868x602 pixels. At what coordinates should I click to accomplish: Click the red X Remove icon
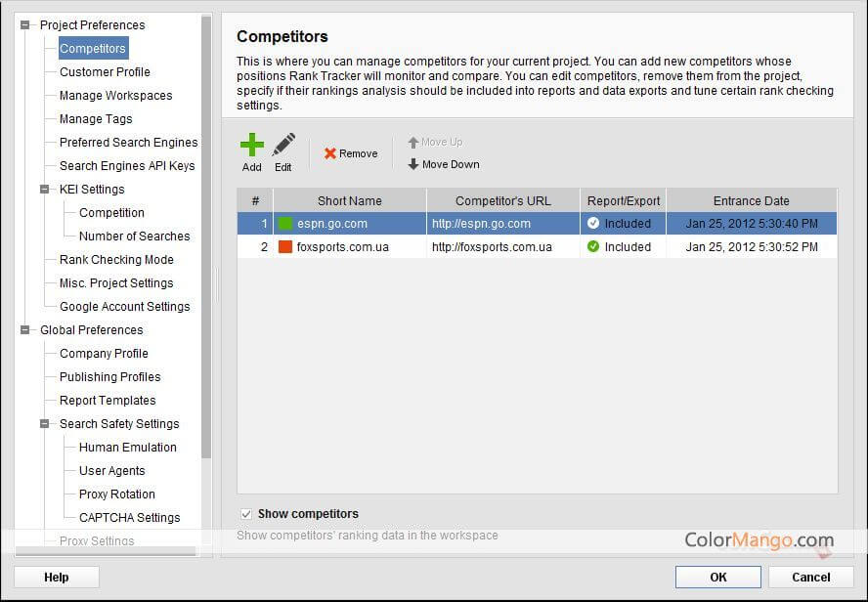coord(330,153)
